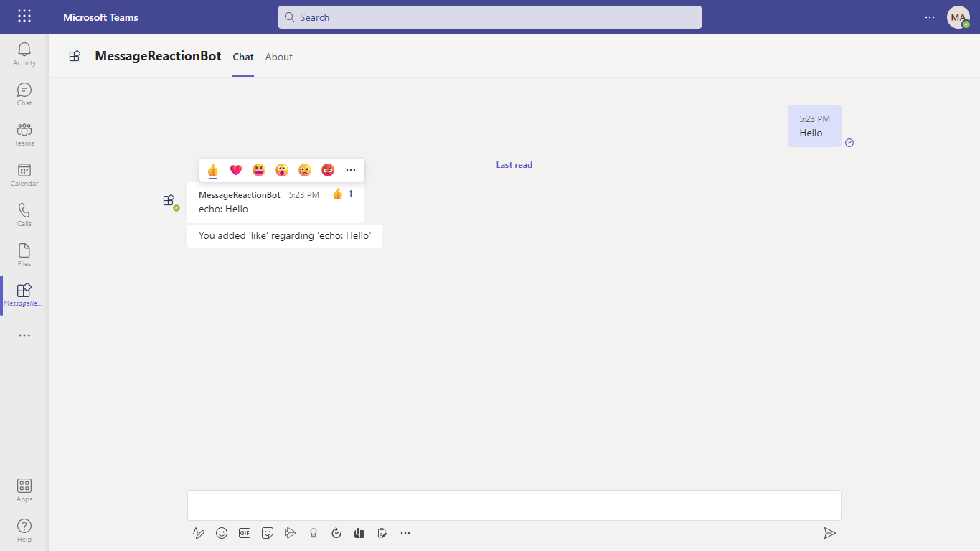980x551 pixels.
Task: Open the Praise badge option
Action: click(x=314, y=533)
